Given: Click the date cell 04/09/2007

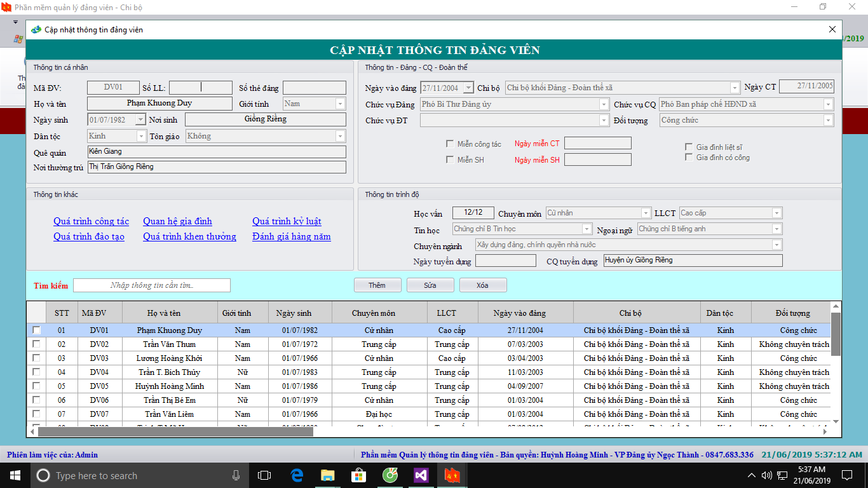Looking at the screenshot, I should pos(525,386).
